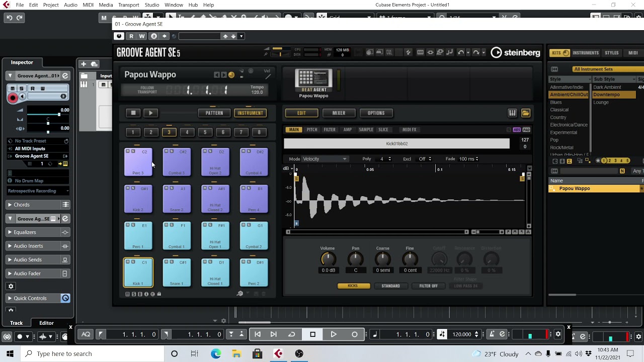Click the transport bar record button
The height and width of the screenshot is (362, 644).
[x=355, y=334]
